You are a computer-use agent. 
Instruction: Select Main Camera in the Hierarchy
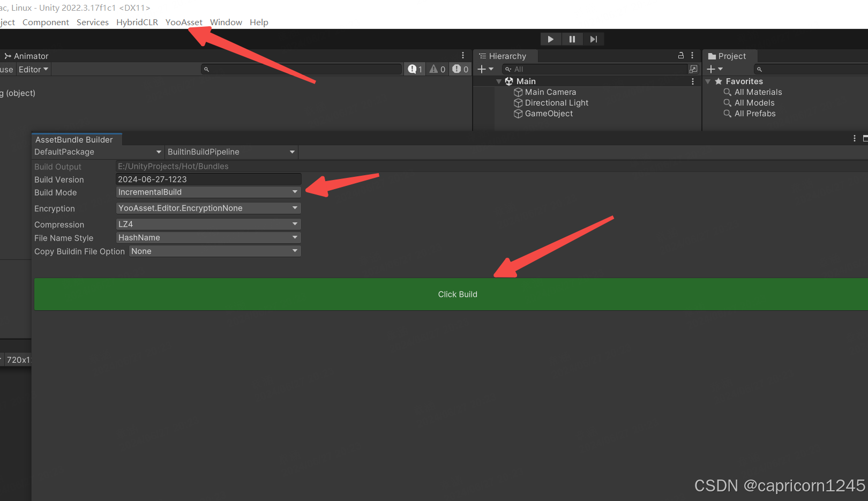[x=550, y=92]
